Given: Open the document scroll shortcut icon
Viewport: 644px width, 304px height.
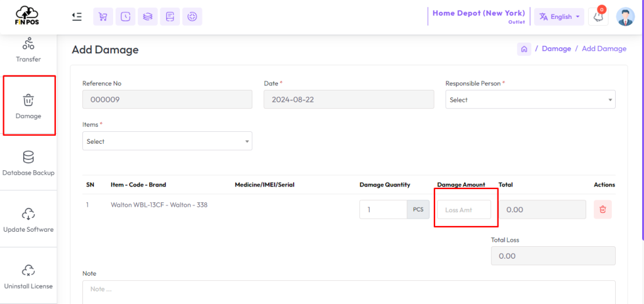Looking at the screenshot, I should [170, 16].
